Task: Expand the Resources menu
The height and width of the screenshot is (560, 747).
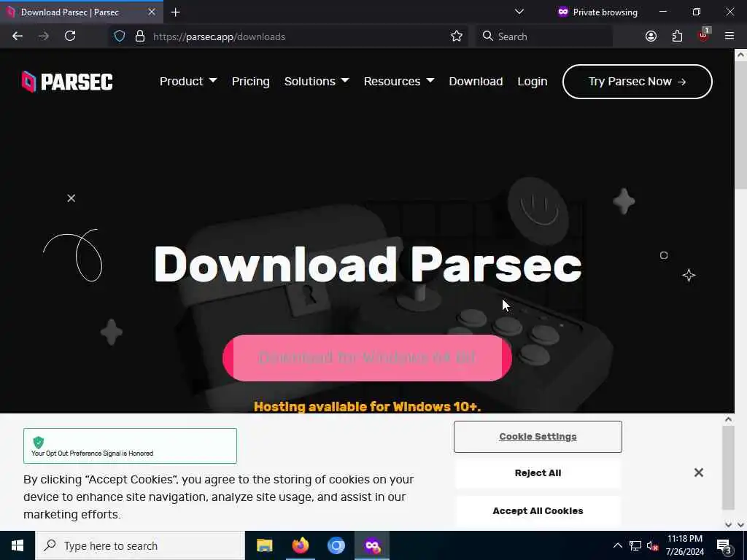Action: pyautogui.click(x=399, y=82)
